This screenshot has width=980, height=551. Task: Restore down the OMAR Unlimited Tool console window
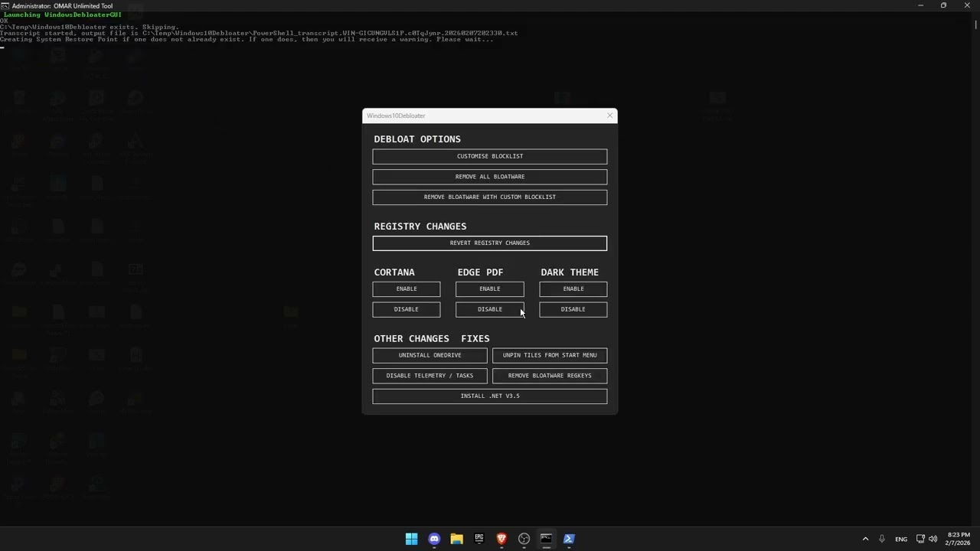pyautogui.click(x=943, y=5)
